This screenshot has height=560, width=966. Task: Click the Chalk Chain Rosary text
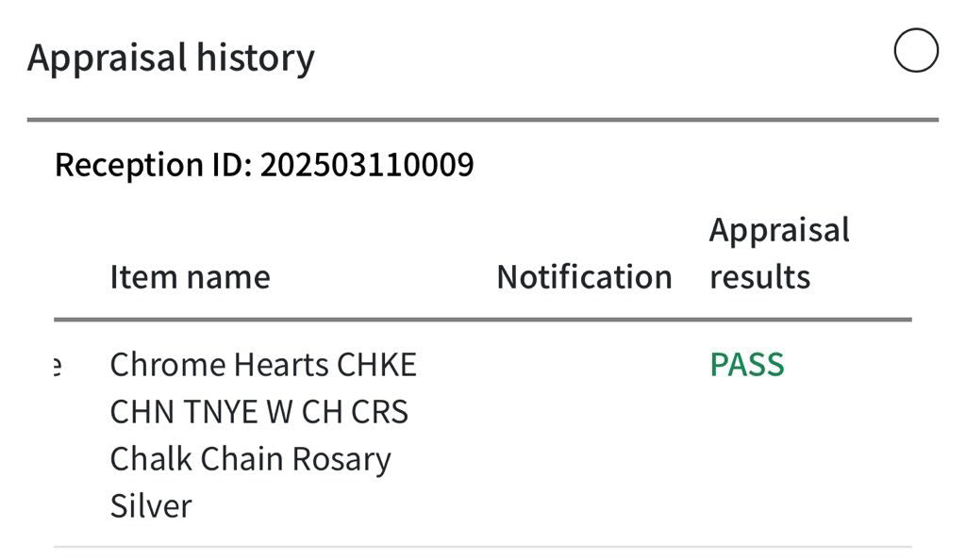pos(250,459)
